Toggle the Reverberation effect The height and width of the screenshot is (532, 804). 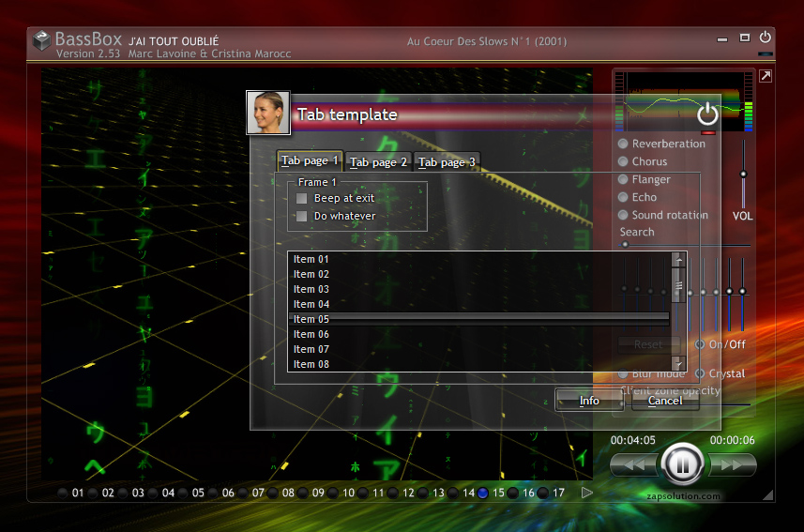623,144
